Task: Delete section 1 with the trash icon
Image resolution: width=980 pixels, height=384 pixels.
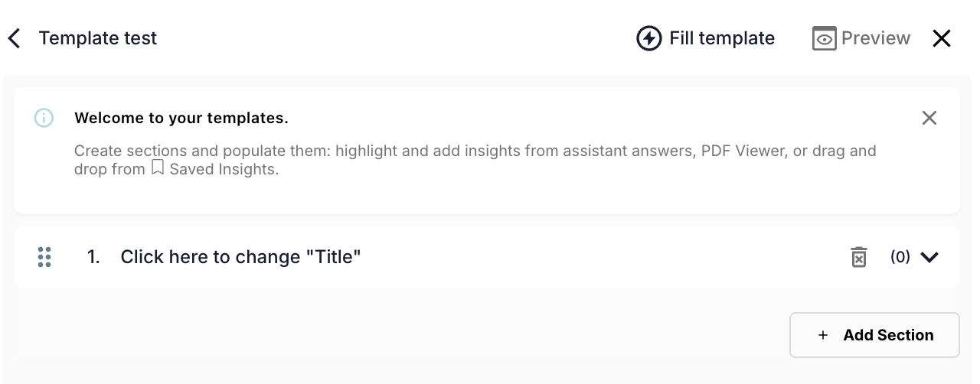Action: click(859, 257)
